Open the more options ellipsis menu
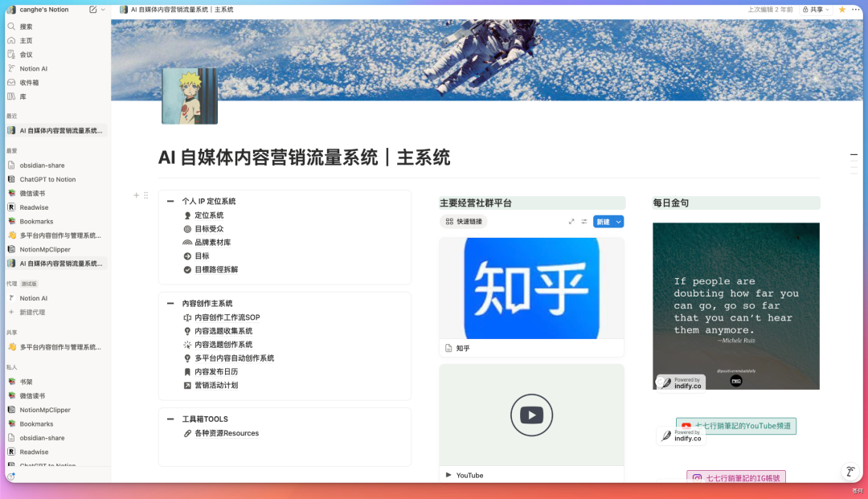 (854, 10)
